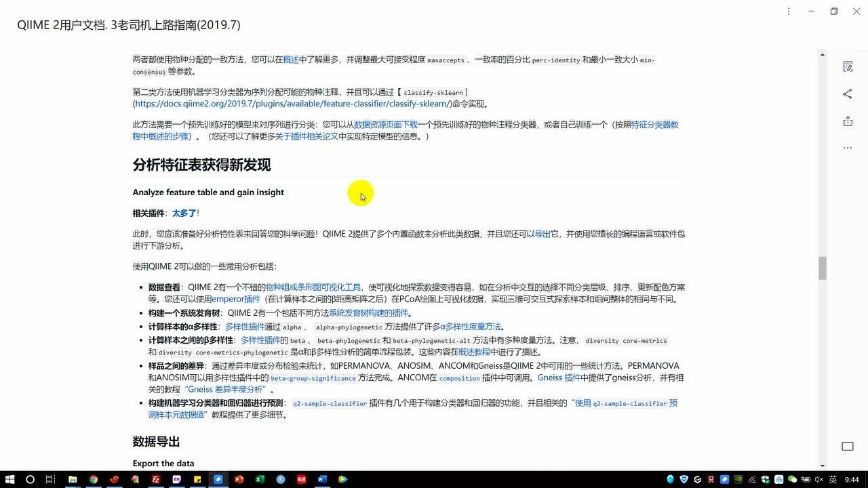Screen dimensions: 868x488
Task: Click the active blue note app taskbar icon
Action: coord(218,479)
